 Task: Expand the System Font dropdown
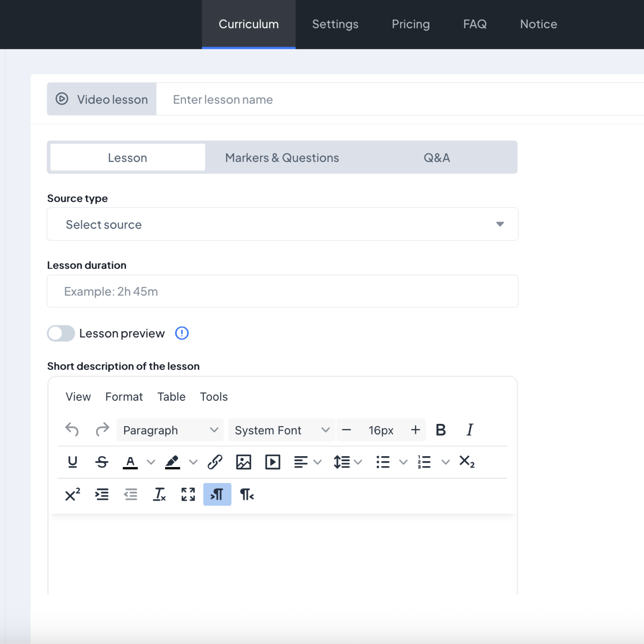point(282,430)
